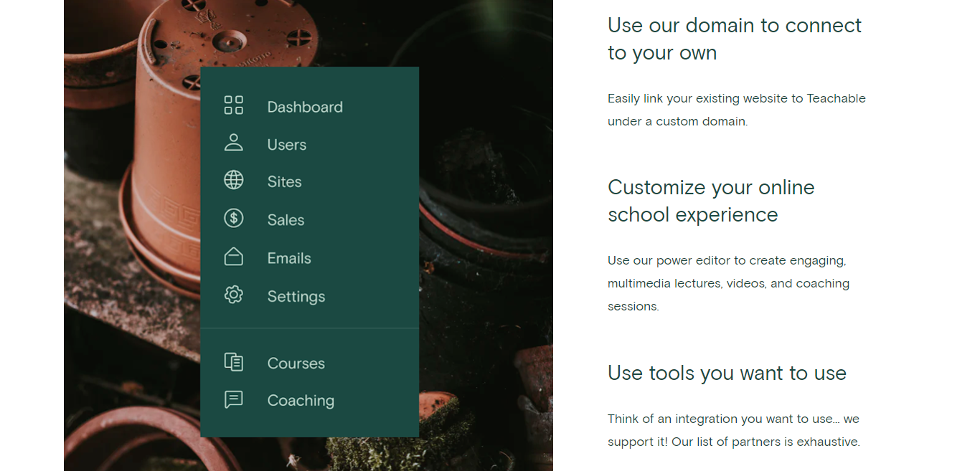Viewport: 980px width, 471px height.
Task: Click the Sales dollar-sign icon
Action: click(234, 218)
